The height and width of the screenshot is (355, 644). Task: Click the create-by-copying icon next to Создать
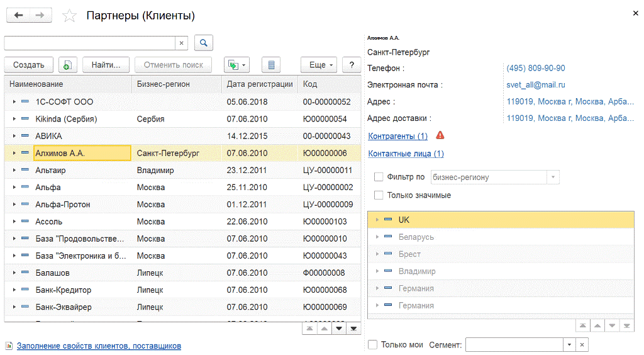tap(68, 65)
